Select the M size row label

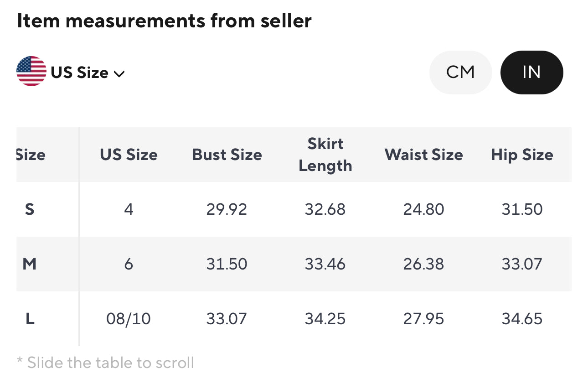[x=30, y=264]
